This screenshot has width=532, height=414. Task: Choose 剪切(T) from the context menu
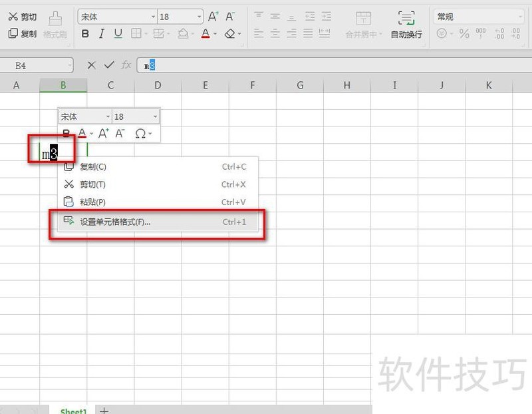[x=158, y=184]
